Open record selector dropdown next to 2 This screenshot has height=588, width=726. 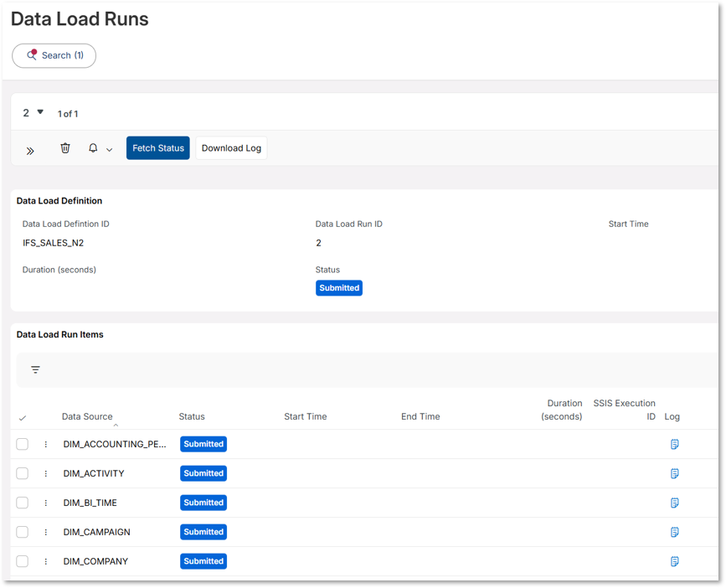(x=40, y=111)
